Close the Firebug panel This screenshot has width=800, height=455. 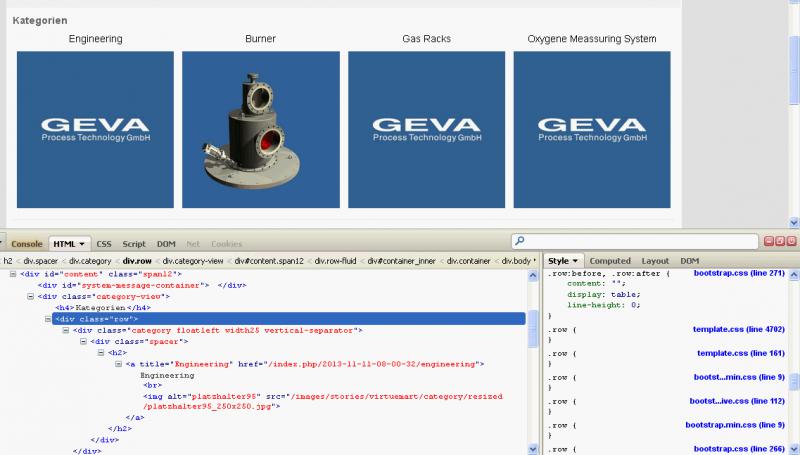pyautogui.click(x=791, y=241)
